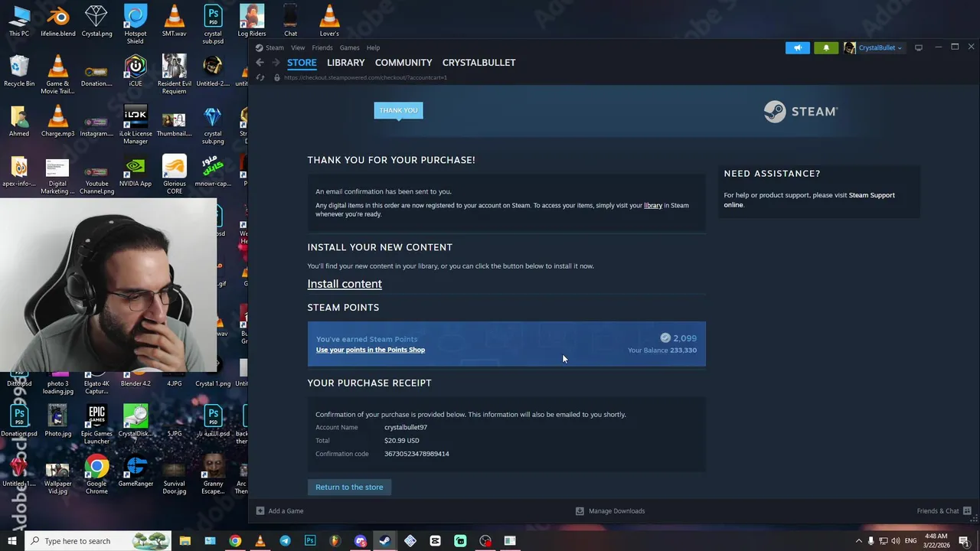Click the ENG language indicator
Image resolution: width=980 pixels, height=551 pixels.
(x=911, y=541)
